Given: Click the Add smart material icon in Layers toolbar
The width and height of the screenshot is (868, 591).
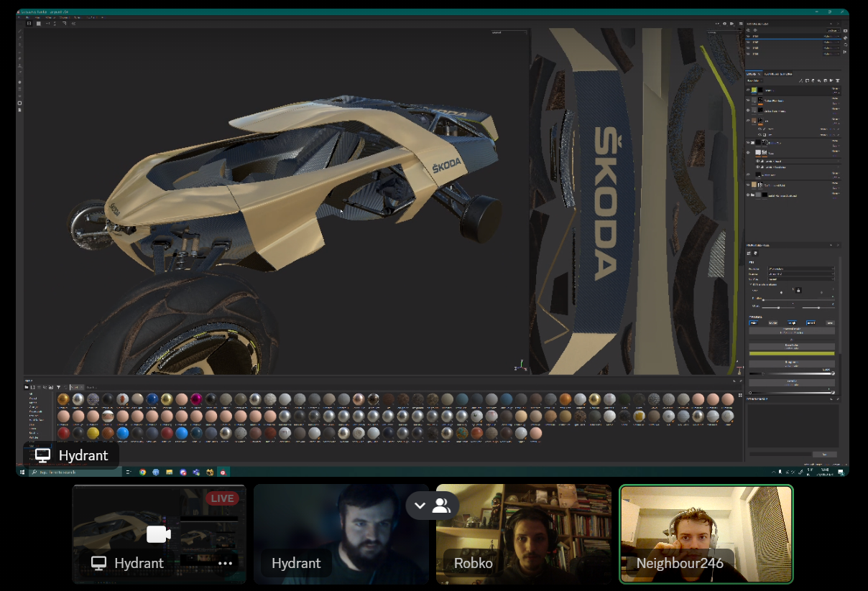Looking at the screenshot, I should [825, 80].
